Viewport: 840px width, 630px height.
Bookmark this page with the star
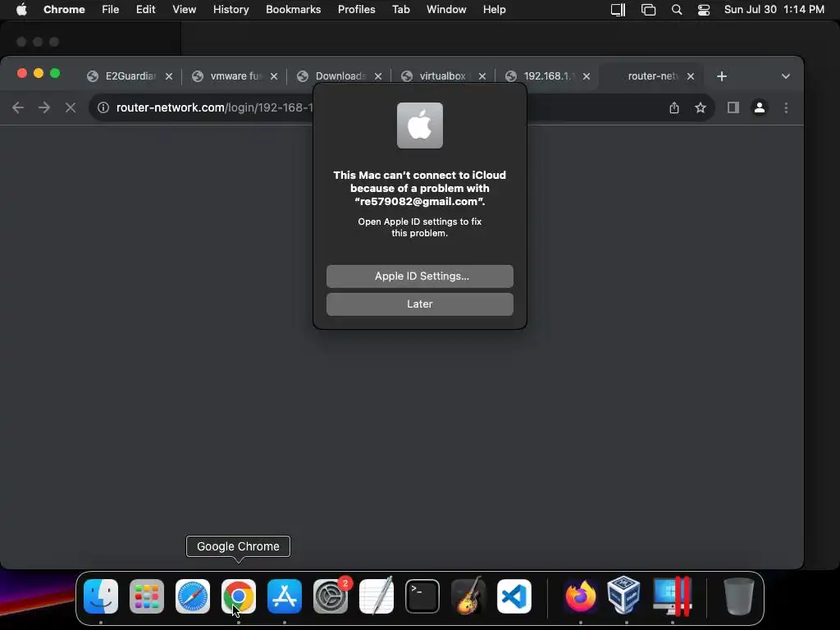701,107
